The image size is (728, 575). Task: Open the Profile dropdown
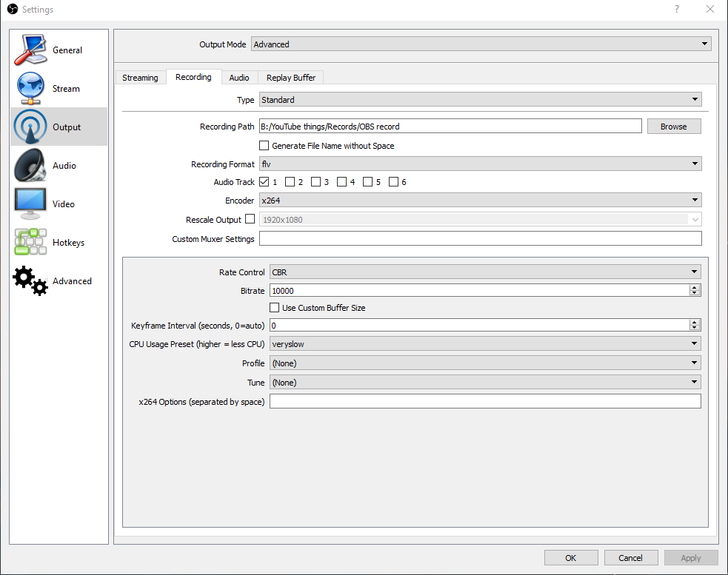pos(485,363)
